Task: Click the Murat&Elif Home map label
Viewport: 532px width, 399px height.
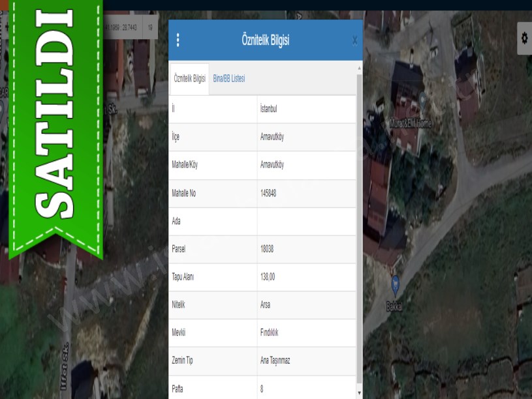Action: 410,123
